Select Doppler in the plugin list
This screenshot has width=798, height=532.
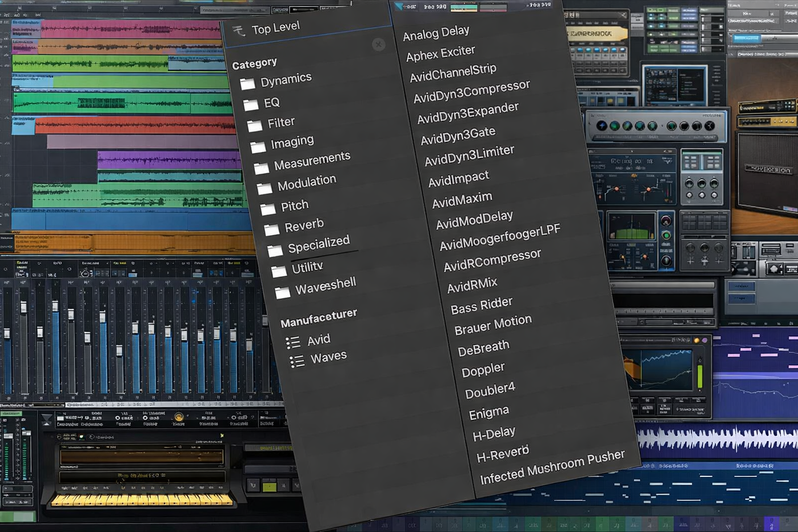click(x=483, y=370)
